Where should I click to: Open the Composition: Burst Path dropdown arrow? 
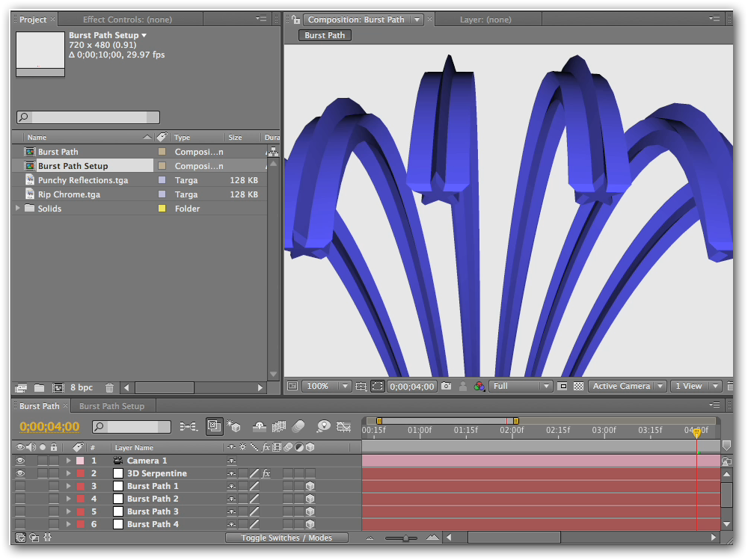(x=417, y=19)
